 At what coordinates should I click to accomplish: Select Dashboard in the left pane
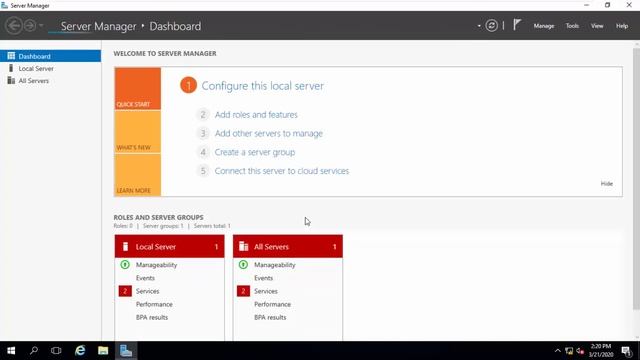click(50, 56)
